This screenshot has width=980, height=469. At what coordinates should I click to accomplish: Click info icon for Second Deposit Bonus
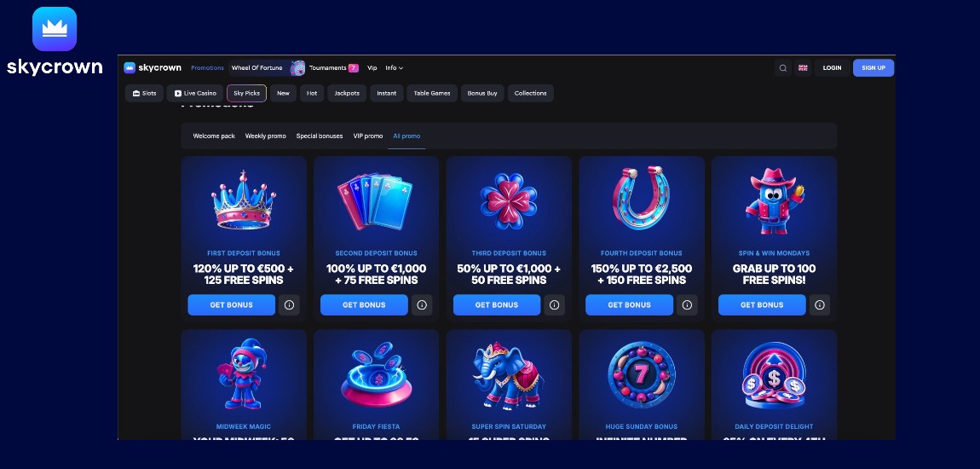tap(422, 305)
